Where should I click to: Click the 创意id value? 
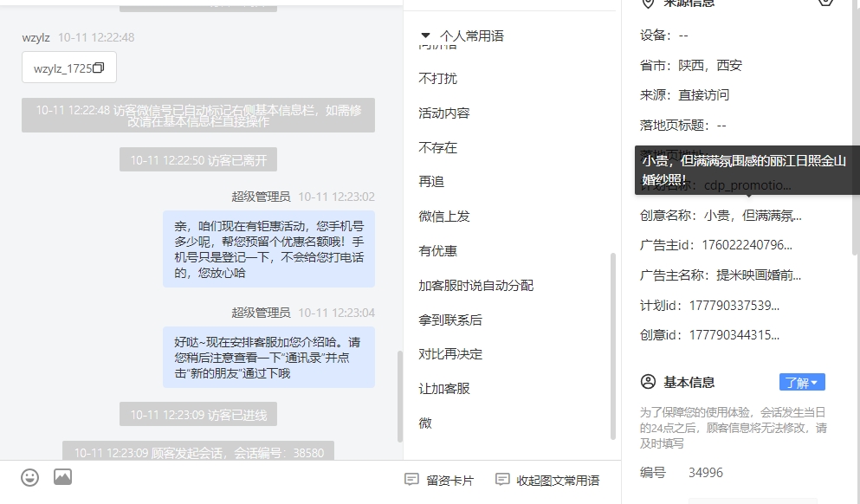[734, 335]
